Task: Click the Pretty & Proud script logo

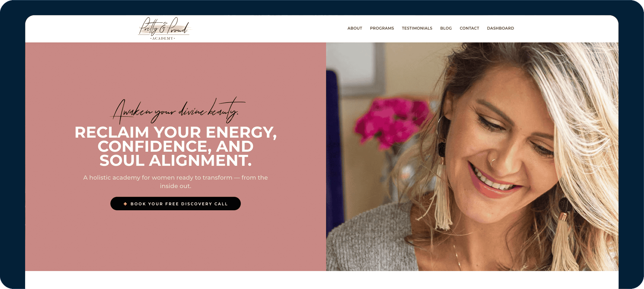Action: [x=165, y=28]
